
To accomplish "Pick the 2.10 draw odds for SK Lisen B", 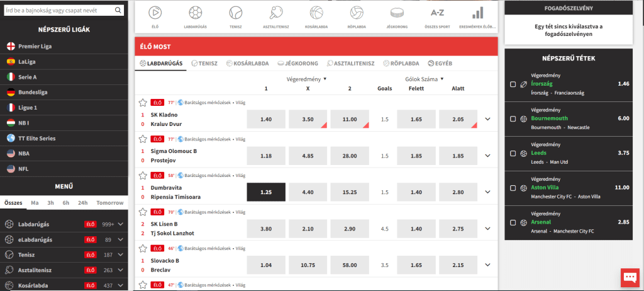I will click(x=308, y=229).
